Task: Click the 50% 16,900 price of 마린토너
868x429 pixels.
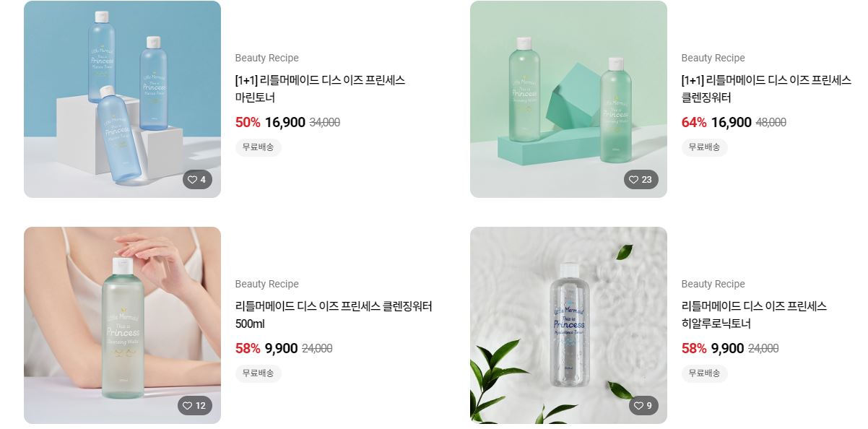Action: click(x=270, y=123)
